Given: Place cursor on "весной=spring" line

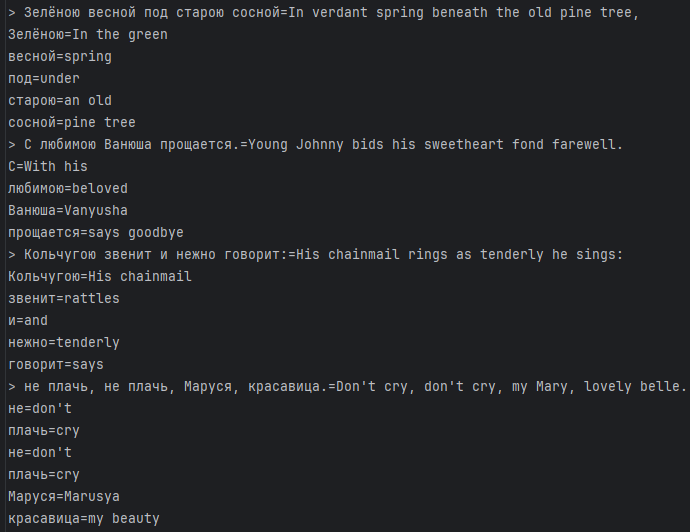Looking at the screenshot, I should point(60,56).
